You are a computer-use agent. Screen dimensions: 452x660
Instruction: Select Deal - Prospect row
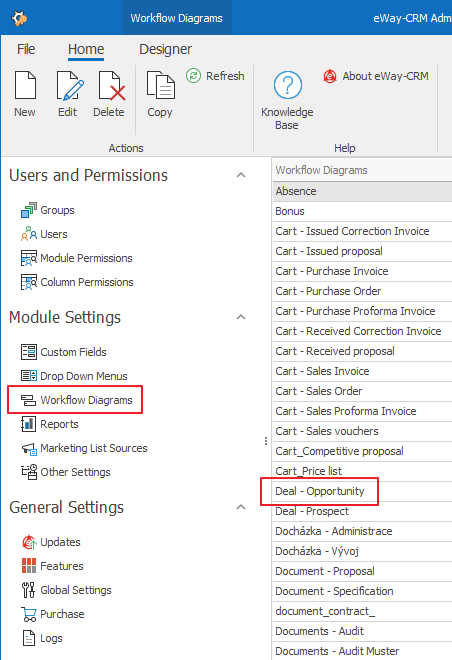[362, 511]
